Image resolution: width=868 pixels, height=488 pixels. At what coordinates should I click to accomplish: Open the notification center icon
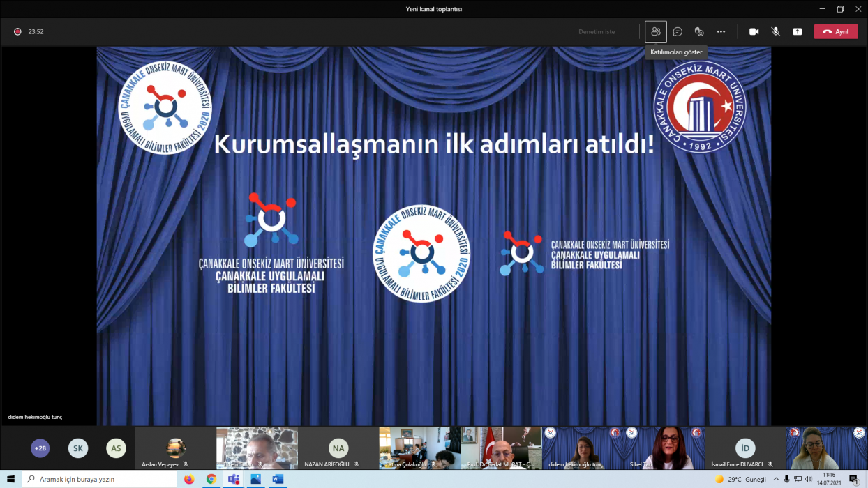coord(854,479)
